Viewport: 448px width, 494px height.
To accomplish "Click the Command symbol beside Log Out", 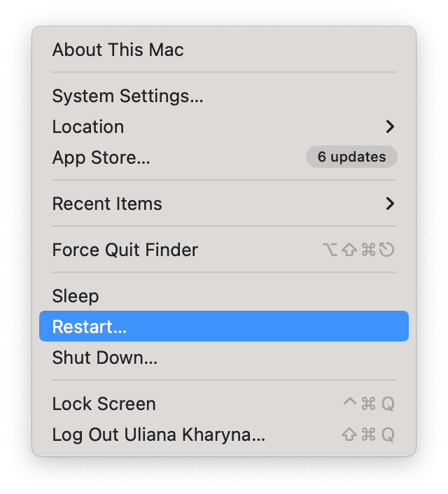I will pos(368,435).
